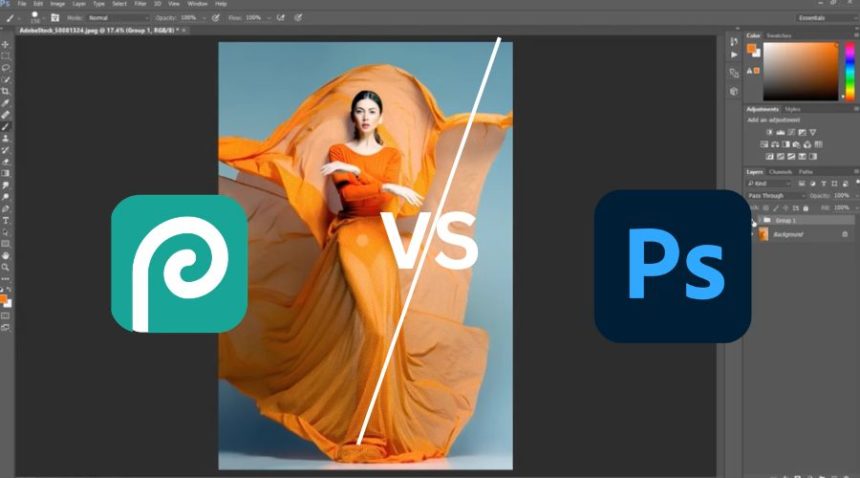The height and width of the screenshot is (478, 860).
Task: Add a Hue/Saturation adjustment
Action: tap(764, 144)
